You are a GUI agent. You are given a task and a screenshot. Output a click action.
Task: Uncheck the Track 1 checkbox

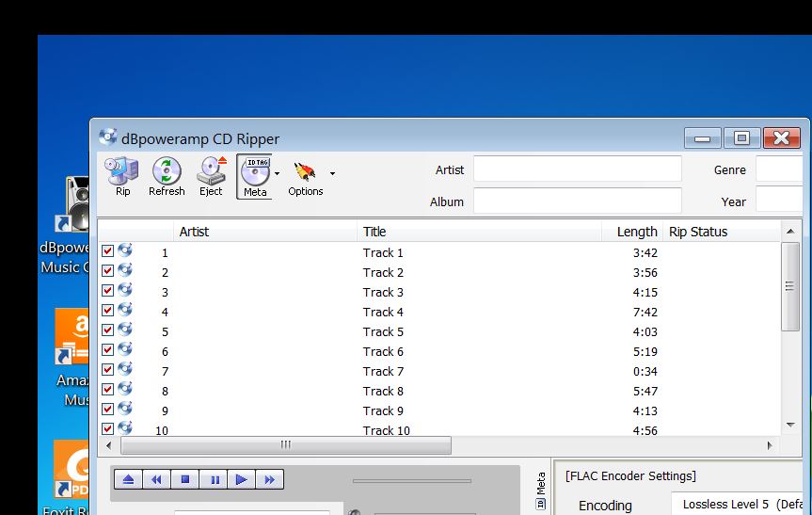click(x=107, y=251)
